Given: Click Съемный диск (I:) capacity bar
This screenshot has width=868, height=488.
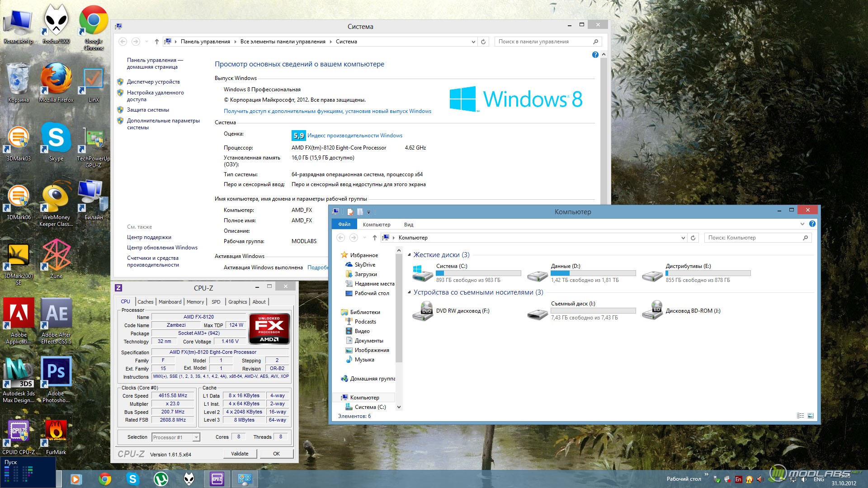Looking at the screenshot, I should click(593, 311).
